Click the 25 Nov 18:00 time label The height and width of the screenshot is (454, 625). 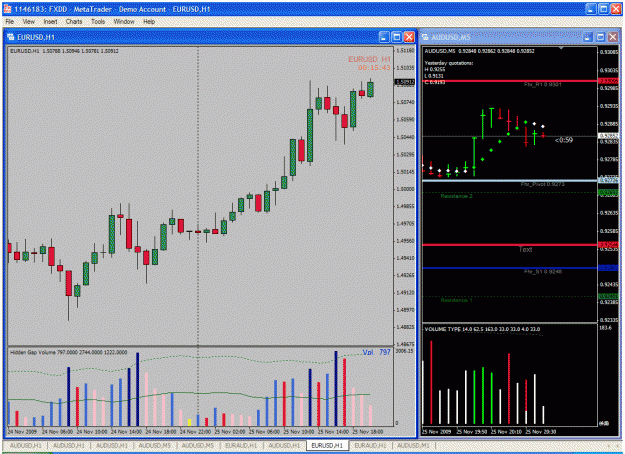[x=368, y=432]
